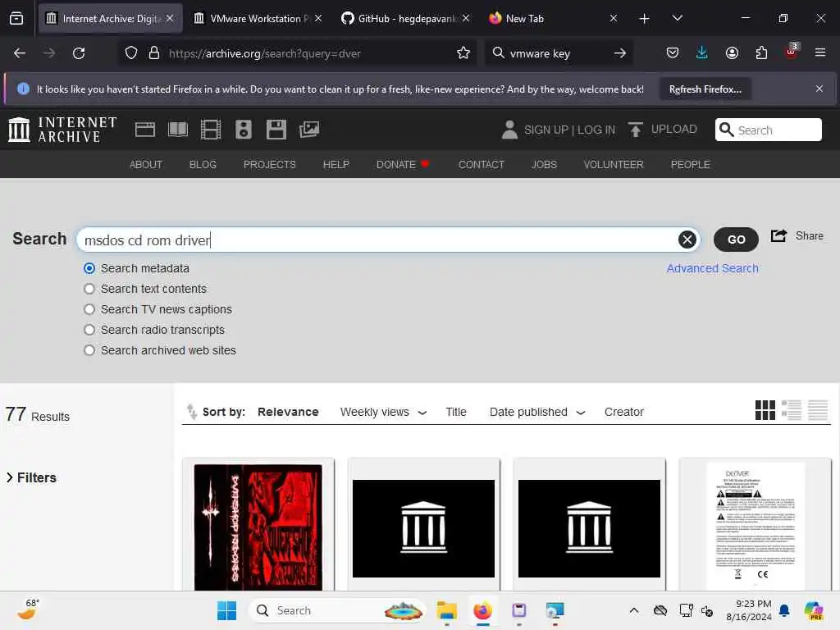Select Search radio transcripts option
Viewport: 840px width, 630px height.
[89, 330]
